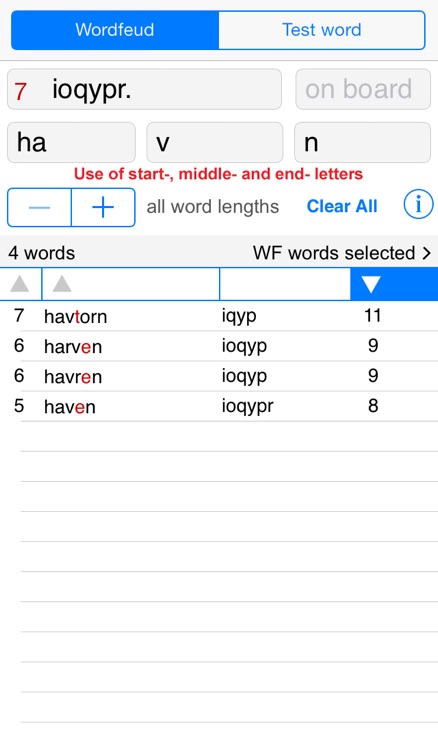Tap score 11 in havtorn row
The image size is (438, 750).
(x=372, y=316)
